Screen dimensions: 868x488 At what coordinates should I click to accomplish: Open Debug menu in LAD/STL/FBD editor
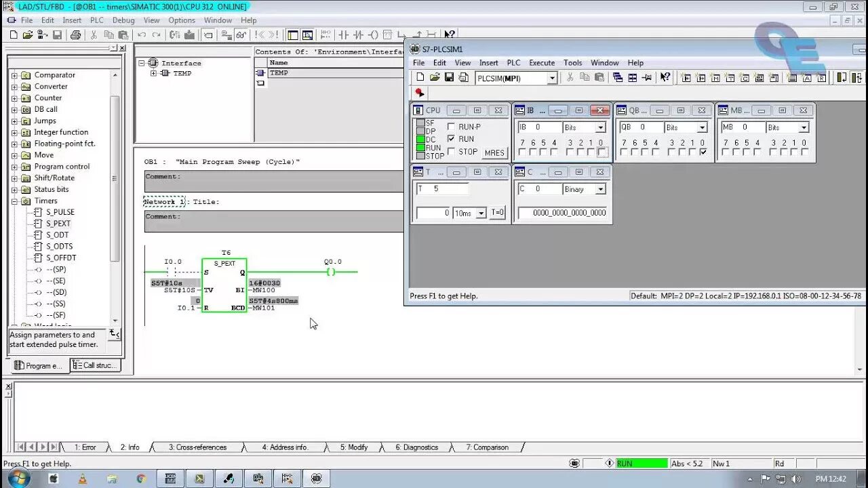123,20
